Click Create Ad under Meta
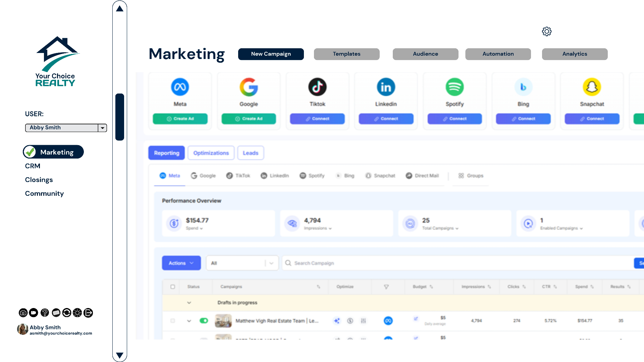The image size is (644, 362). [180, 119]
